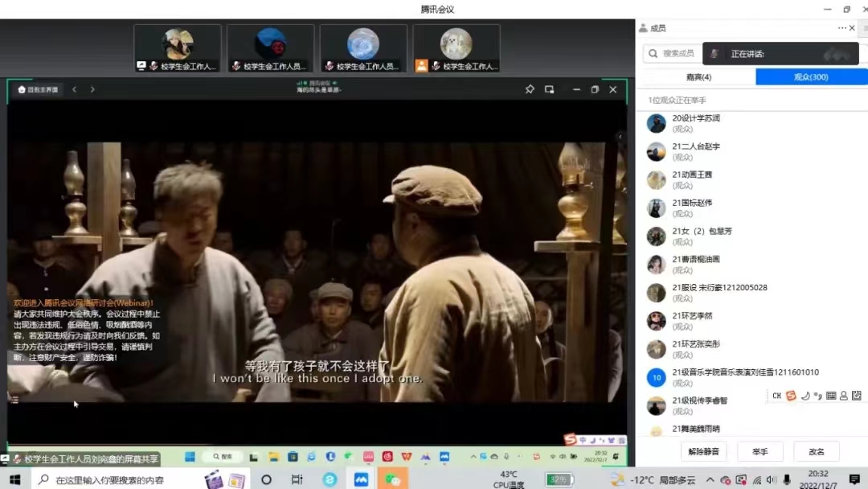
Task: Switch to the 嘉宾(4) tab
Action: (698, 77)
